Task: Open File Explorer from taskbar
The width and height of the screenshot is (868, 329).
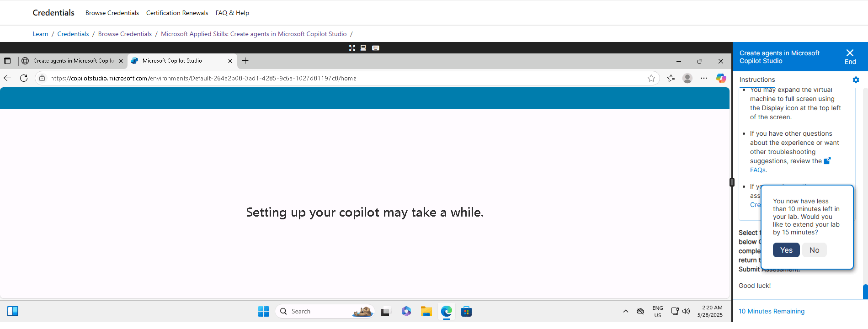Action: tap(426, 311)
